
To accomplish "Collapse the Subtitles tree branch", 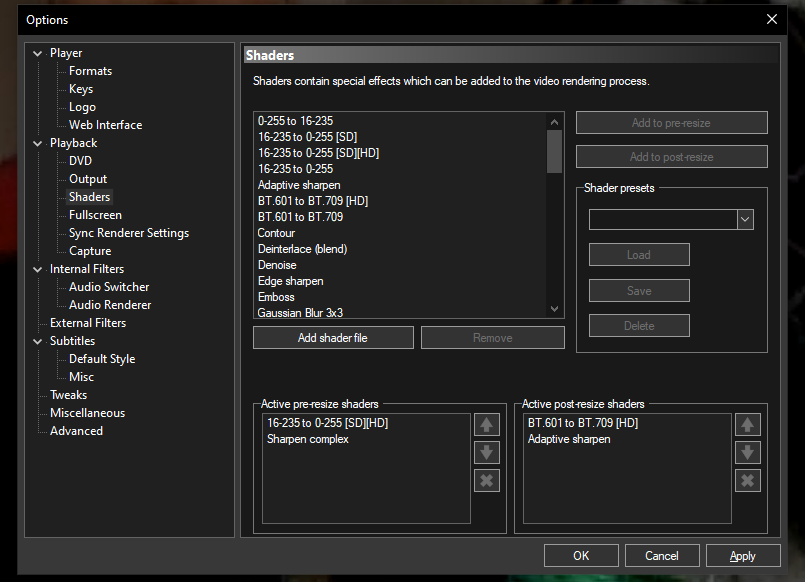I will (38, 340).
